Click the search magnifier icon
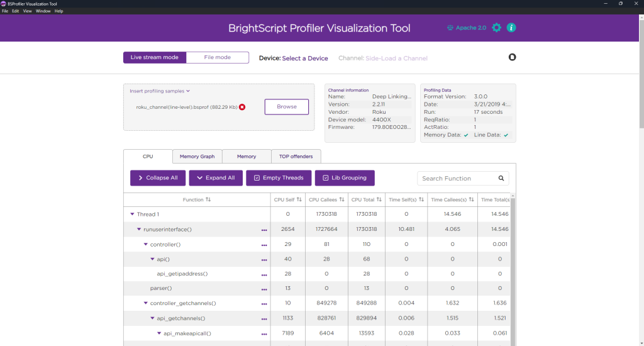The image size is (644, 346). coord(501,178)
